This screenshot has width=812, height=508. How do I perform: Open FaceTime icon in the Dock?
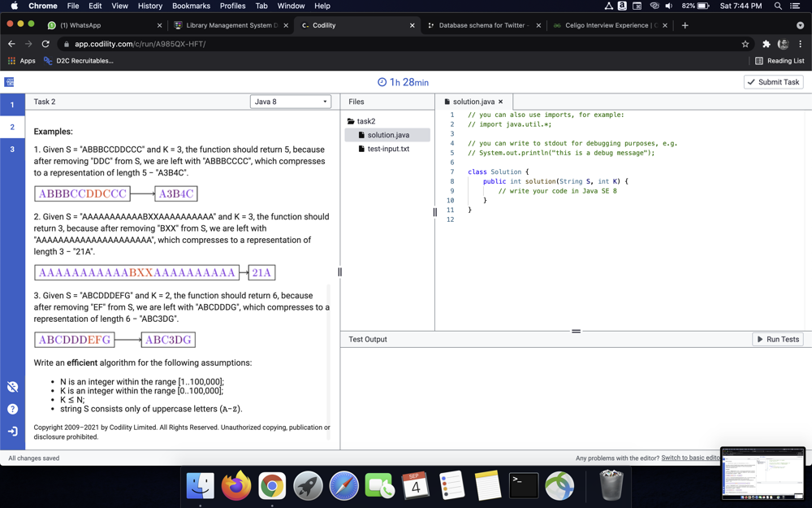point(379,486)
